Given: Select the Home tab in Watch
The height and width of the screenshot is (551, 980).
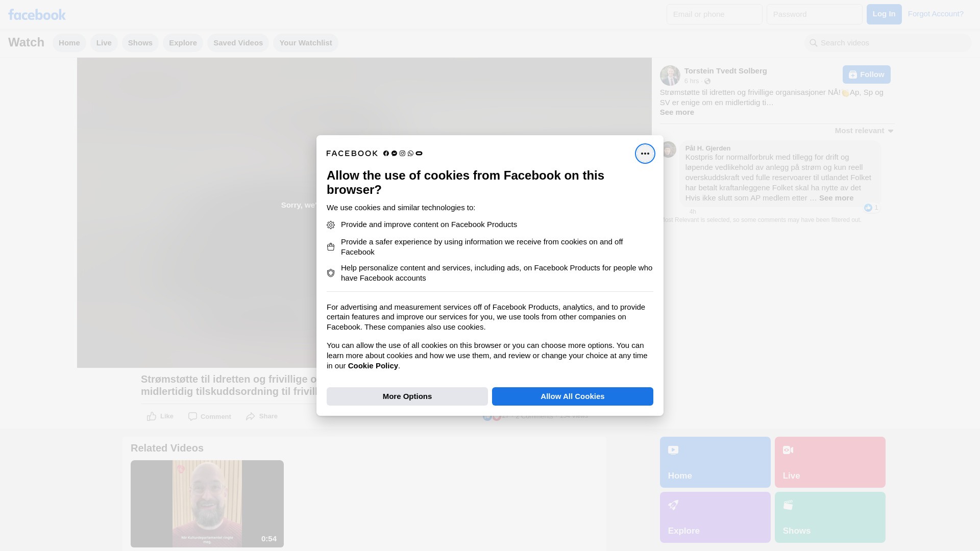Looking at the screenshot, I should click(x=69, y=43).
